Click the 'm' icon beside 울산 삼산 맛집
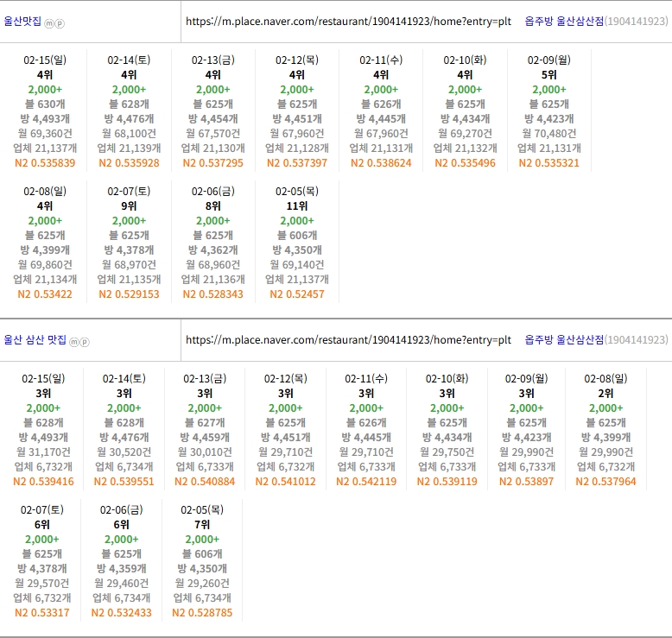 click(74, 341)
